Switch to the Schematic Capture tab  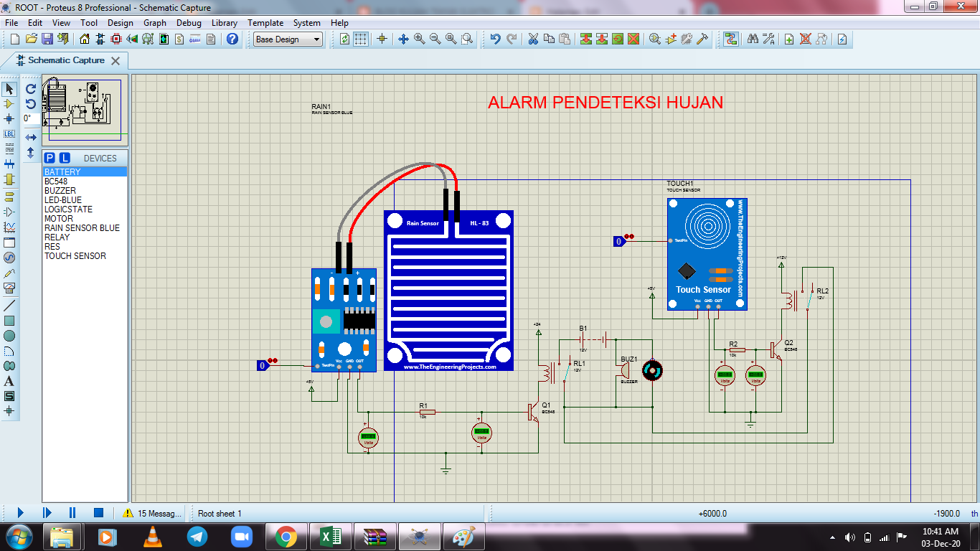pyautogui.click(x=66, y=60)
